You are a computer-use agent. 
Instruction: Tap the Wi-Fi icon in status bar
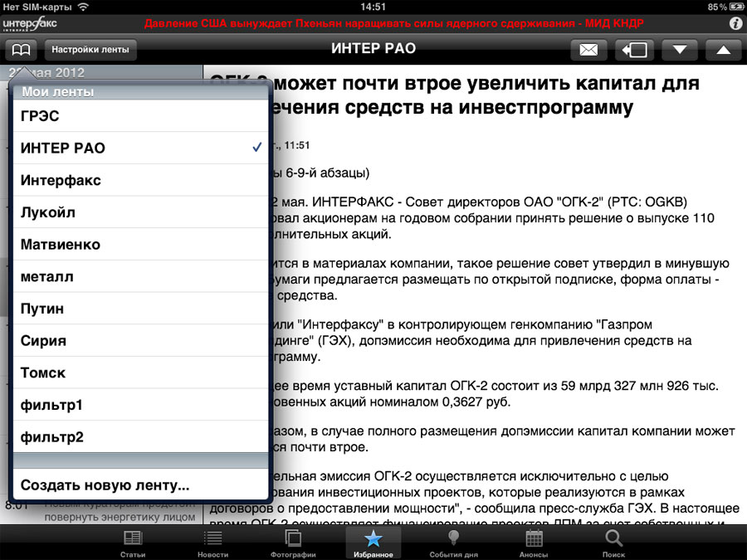[83, 7]
